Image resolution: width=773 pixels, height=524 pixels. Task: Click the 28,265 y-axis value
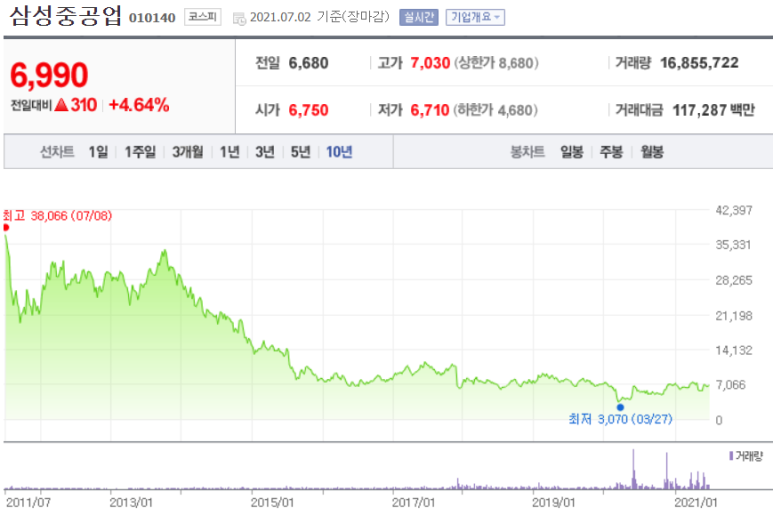(x=734, y=280)
